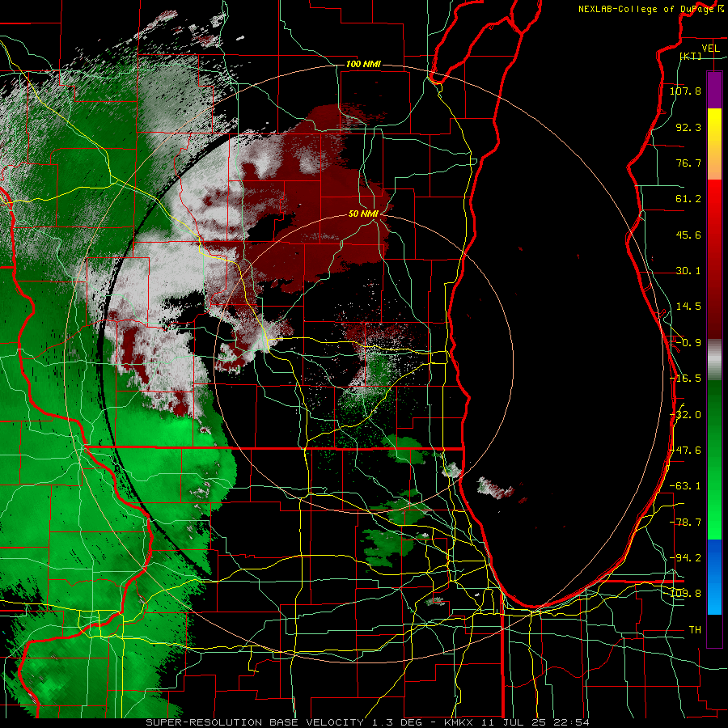Click the 76.7 velocity scale value
This screenshot has height=728, width=728.
pyautogui.click(x=688, y=163)
